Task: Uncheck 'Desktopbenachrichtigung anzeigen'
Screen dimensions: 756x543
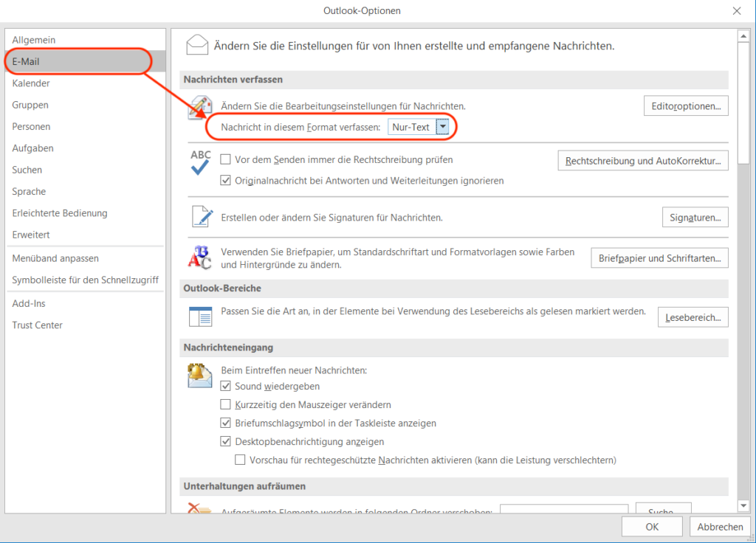Action: coord(225,441)
